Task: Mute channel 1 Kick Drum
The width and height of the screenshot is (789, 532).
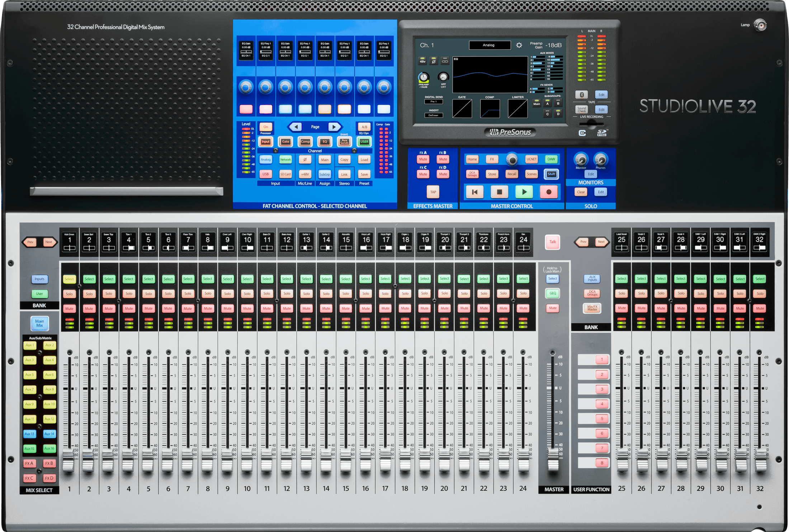Action: 69,308
